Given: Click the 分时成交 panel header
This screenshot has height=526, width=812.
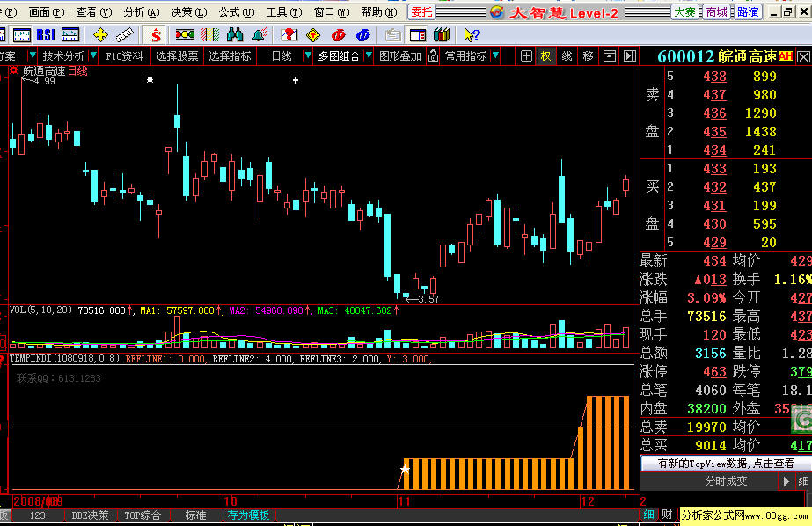Looking at the screenshot, I should point(726,481).
